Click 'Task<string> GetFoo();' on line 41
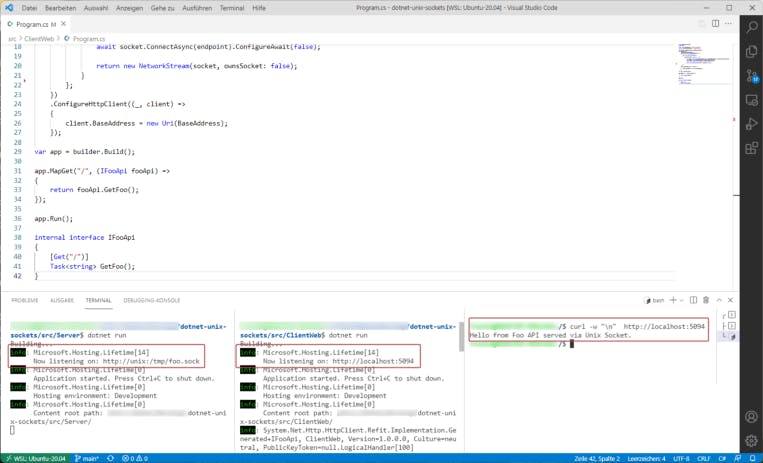Screen dimensions: 763x463 click(92, 266)
